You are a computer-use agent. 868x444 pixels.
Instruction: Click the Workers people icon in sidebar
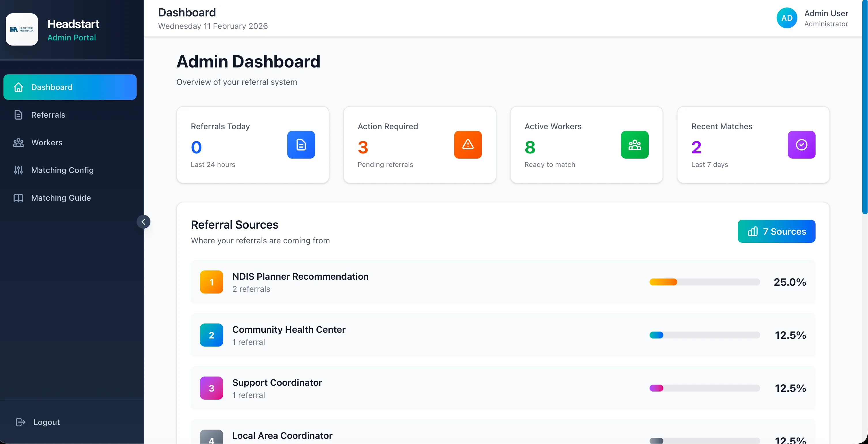click(18, 142)
